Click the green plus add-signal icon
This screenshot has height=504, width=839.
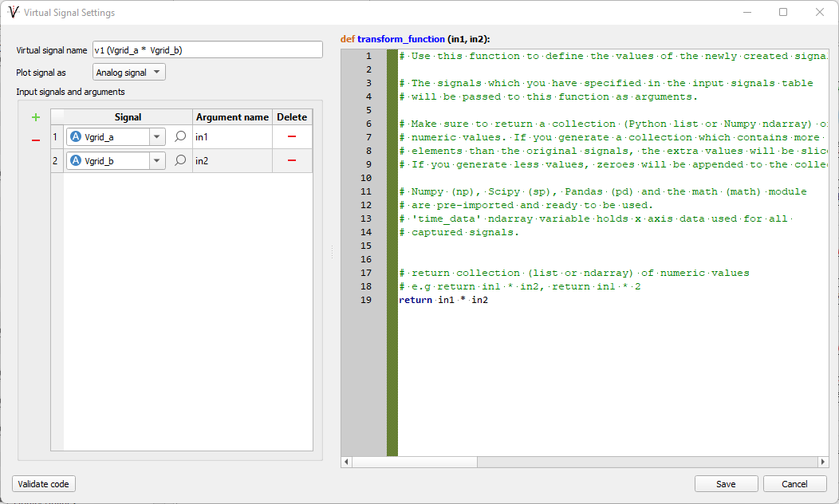pos(35,117)
